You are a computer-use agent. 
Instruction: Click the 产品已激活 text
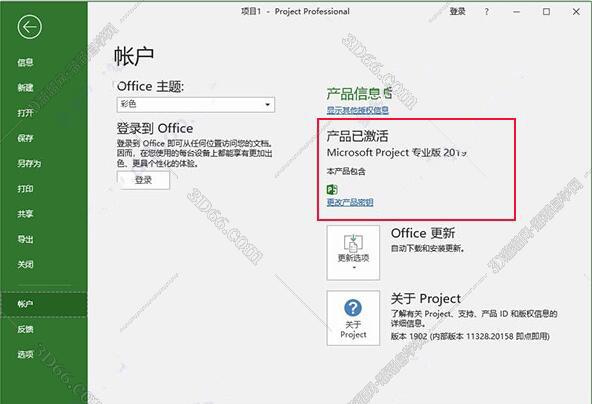(x=358, y=136)
